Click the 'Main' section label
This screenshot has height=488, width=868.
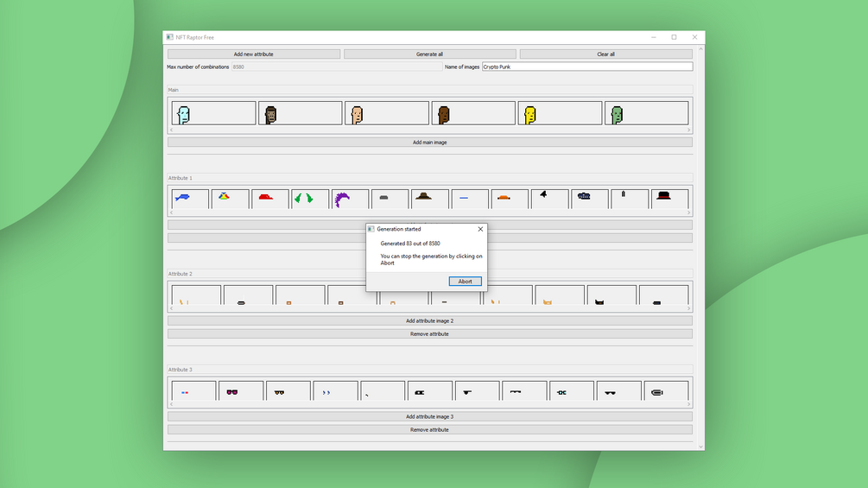pyautogui.click(x=174, y=90)
